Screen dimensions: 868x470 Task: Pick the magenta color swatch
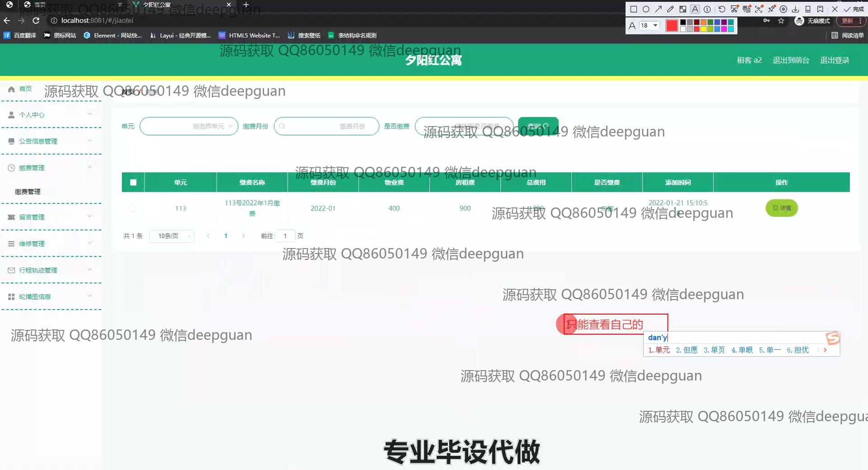tap(724, 29)
